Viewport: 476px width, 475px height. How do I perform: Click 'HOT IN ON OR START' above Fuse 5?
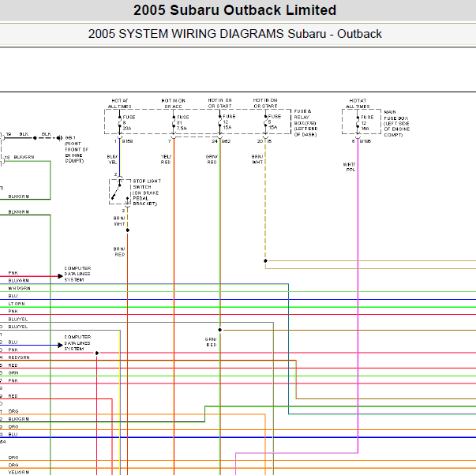point(265,103)
